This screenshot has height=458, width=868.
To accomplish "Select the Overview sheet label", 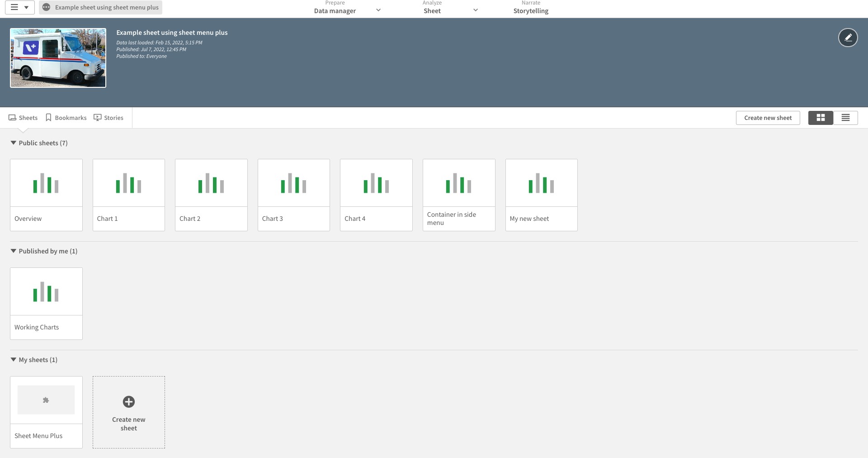I will tap(28, 219).
